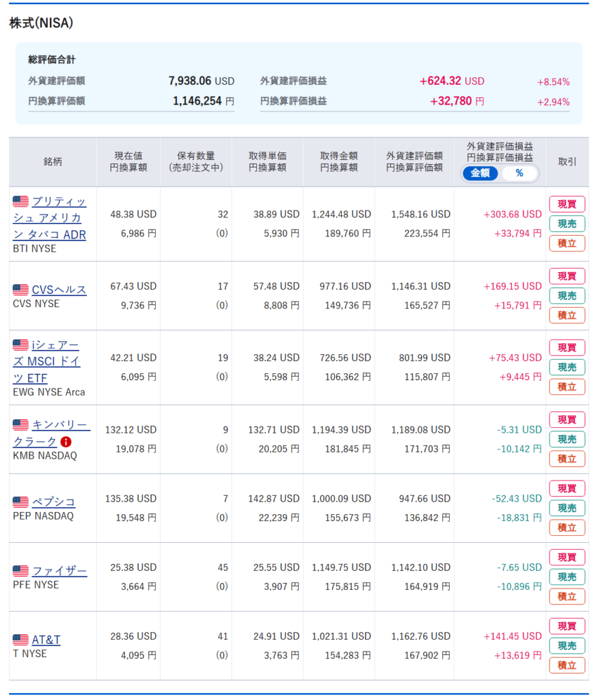Click the US flag icon for PFE
Viewport: 598px width, 700px height.
[21, 571]
